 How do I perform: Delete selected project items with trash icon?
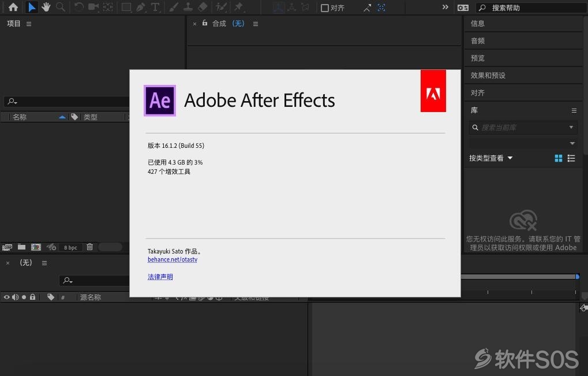pyautogui.click(x=89, y=247)
